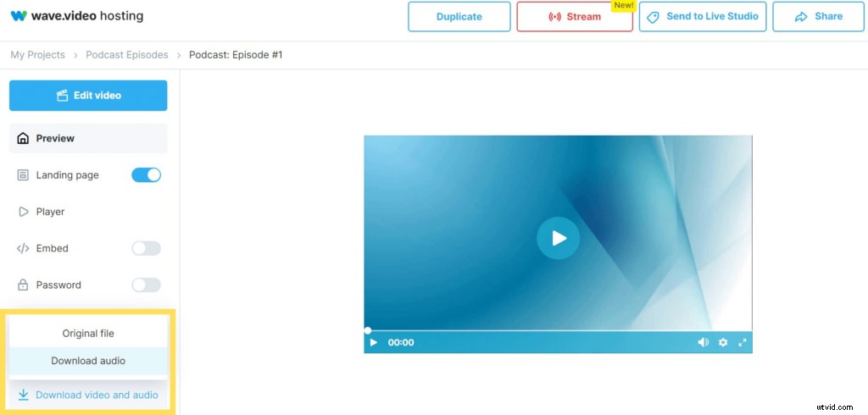Click the tag icon on Send to Live Studio

(x=654, y=17)
